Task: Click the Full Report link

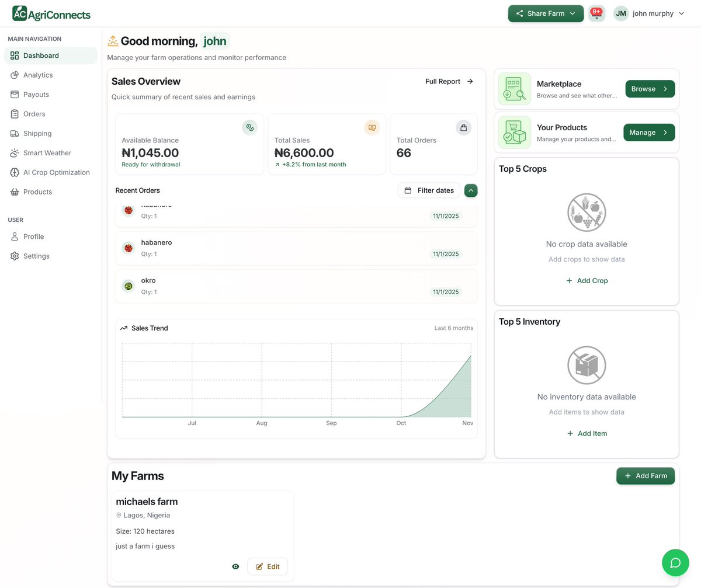Action: [449, 81]
